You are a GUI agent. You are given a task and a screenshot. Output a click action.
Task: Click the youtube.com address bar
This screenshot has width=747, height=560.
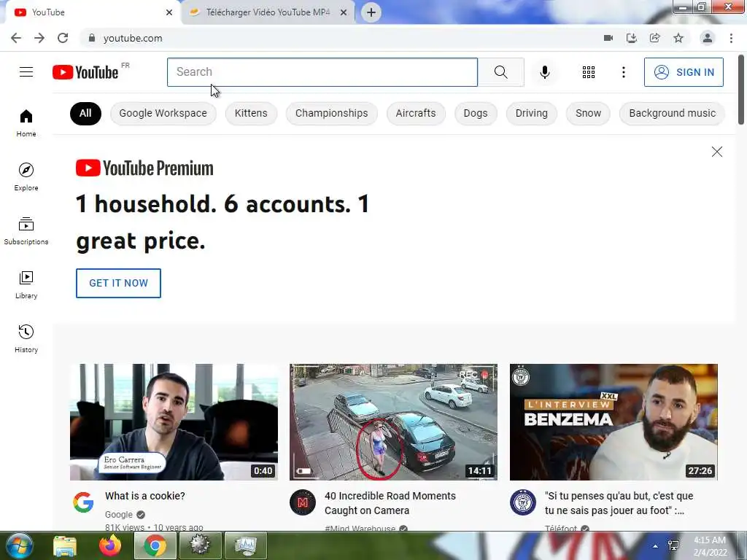point(338,38)
